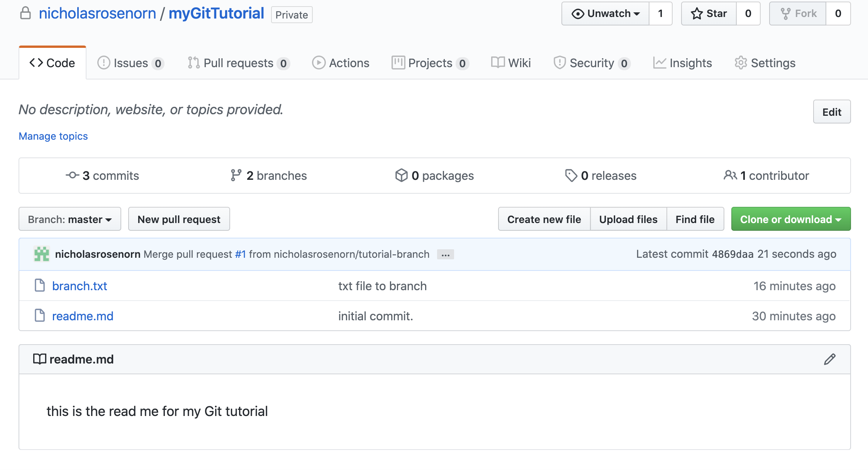Open the readme.md file link
Image resolution: width=868 pixels, height=470 pixels.
pyautogui.click(x=83, y=316)
